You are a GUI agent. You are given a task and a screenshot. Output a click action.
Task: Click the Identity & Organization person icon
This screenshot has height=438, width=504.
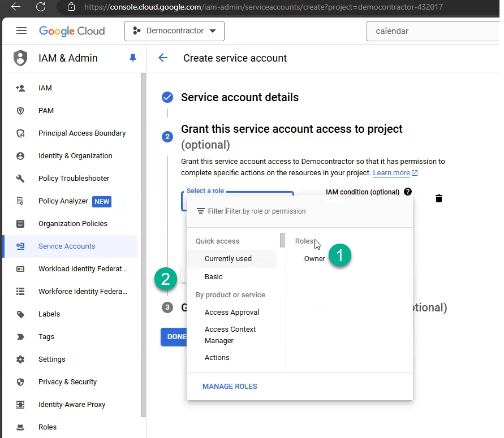pos(20,156)
